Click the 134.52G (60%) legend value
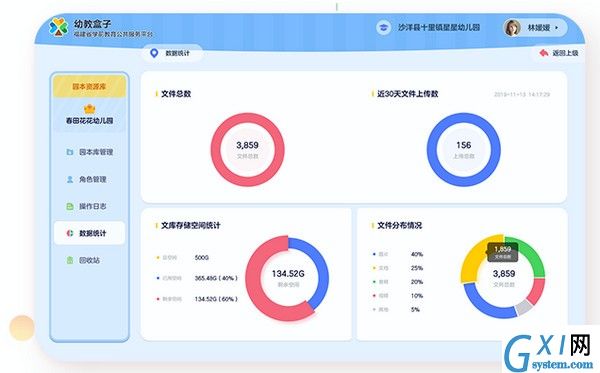The height and width of the screenshot is (373, 600). pos(216,299)
